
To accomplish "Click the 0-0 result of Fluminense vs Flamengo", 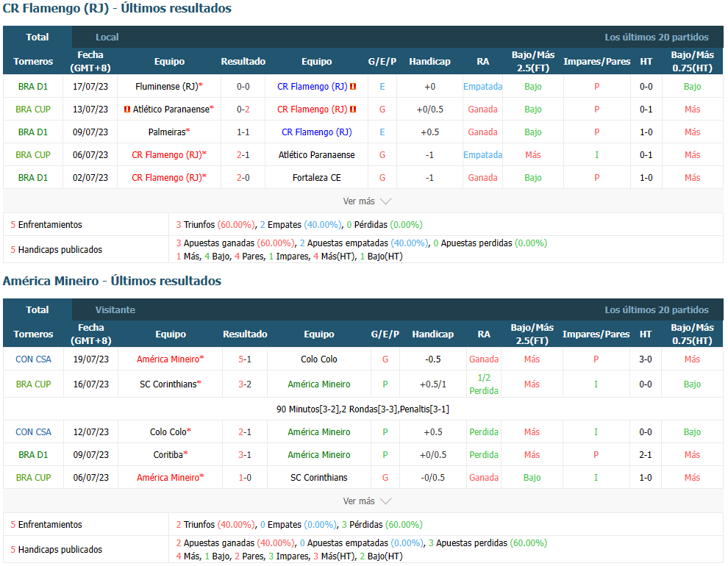I will click(243, 86).
